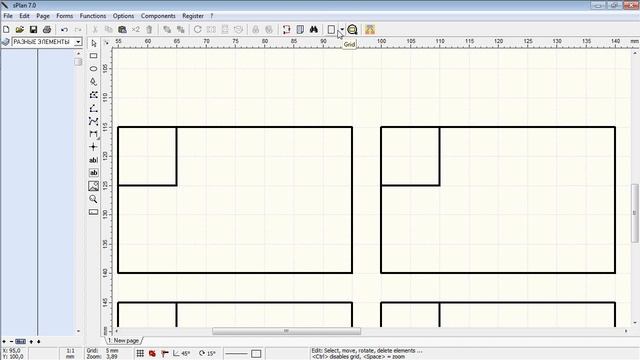Select the Image insert tool
This screenshot has width=640, height=360.
(93, 186)
